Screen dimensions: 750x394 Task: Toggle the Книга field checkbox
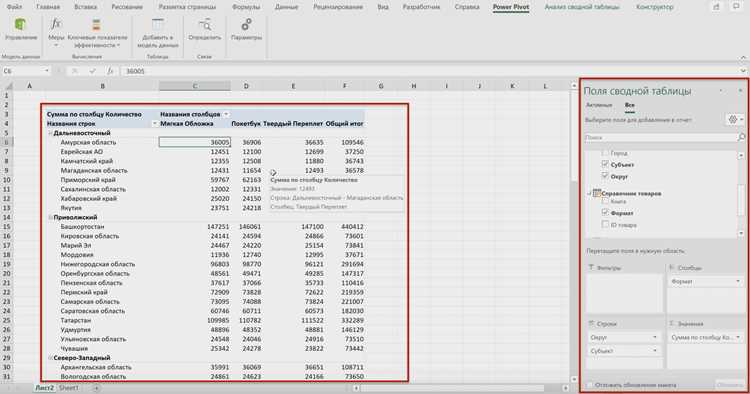coord(605,201)
